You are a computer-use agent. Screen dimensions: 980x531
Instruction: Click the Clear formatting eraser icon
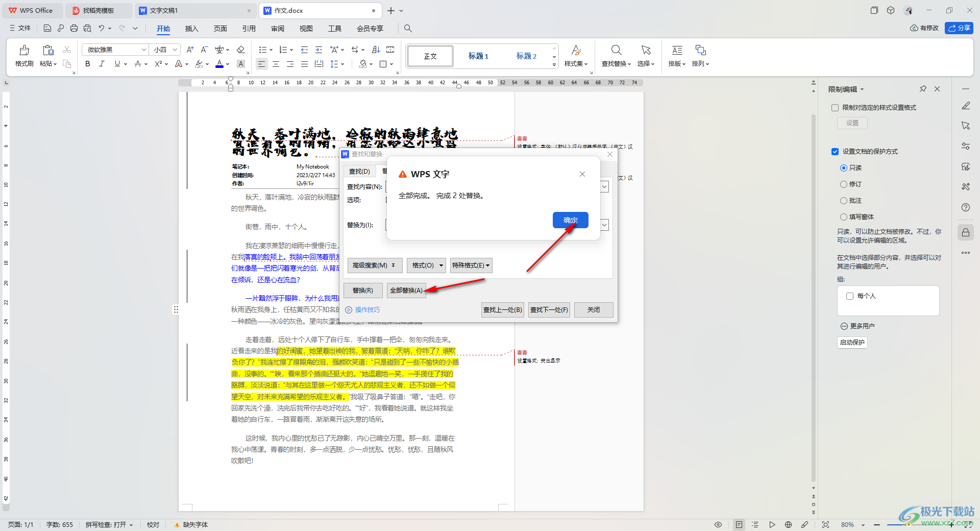tap(241, 50)
